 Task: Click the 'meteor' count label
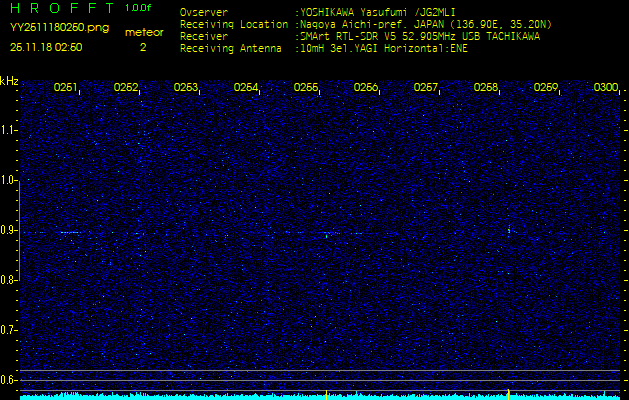[144, 33]
